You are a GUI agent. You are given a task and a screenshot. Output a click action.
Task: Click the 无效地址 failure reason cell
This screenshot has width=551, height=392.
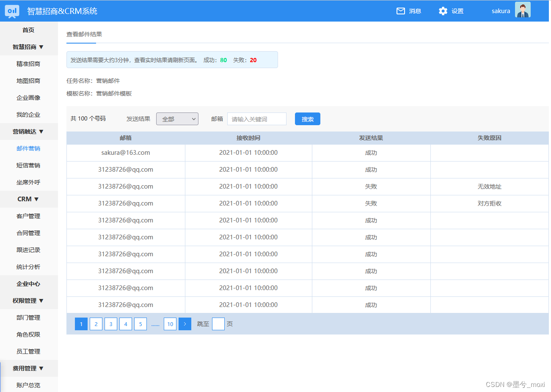click(490, 186)
